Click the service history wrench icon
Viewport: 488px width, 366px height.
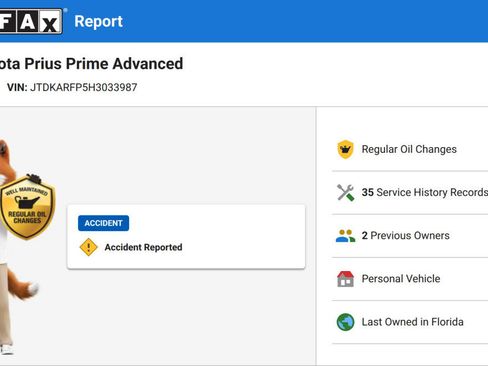pos(345,192)
